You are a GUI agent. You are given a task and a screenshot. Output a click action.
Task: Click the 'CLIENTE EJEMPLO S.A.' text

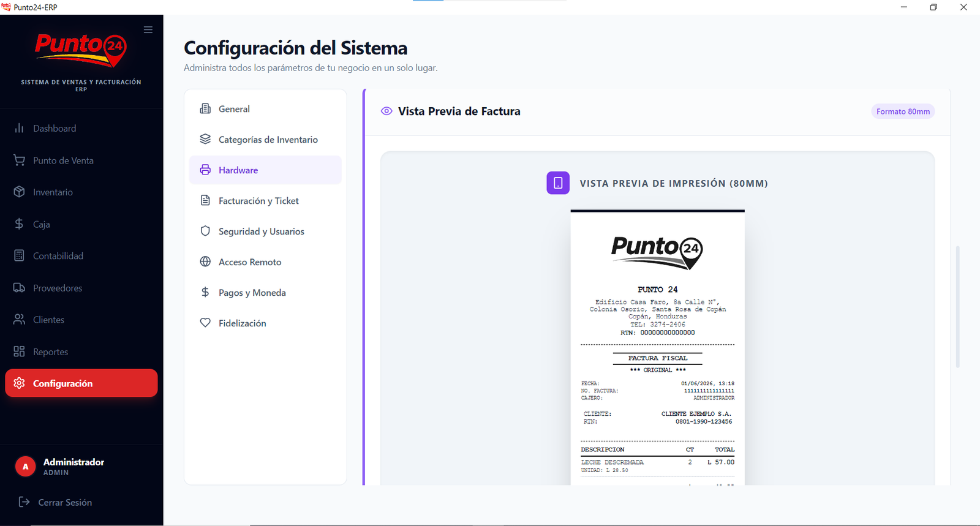click(696, 414)
